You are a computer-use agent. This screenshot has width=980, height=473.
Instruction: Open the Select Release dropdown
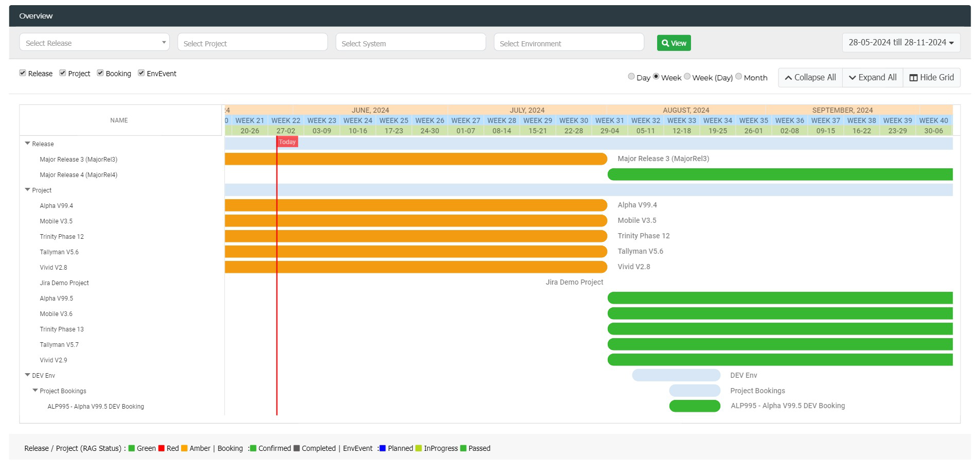pyautogui.click(x=95, y=43)
